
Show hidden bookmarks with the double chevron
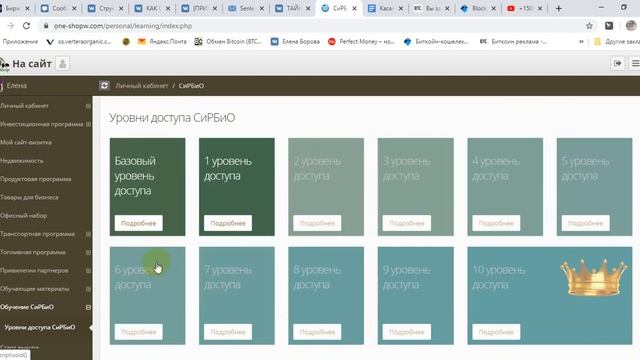coord(581,42)
